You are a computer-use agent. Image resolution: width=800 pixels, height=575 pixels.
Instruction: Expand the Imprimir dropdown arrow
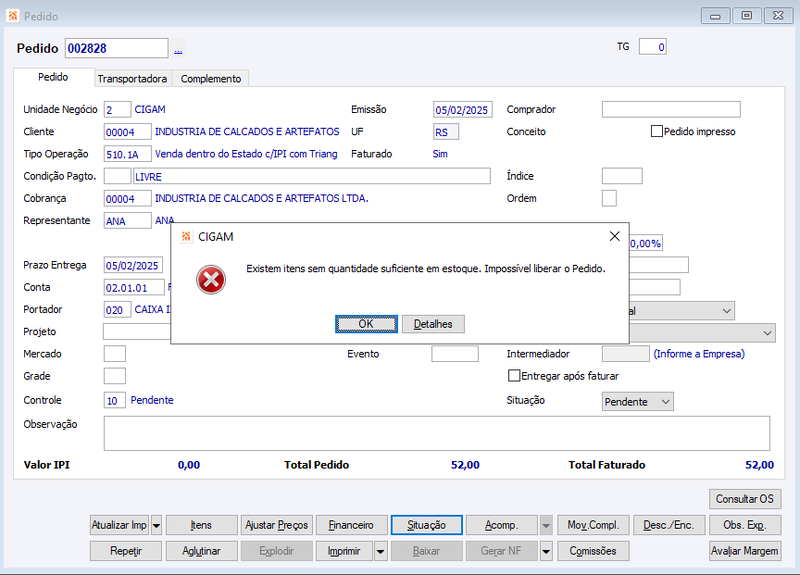click(381, 551)
